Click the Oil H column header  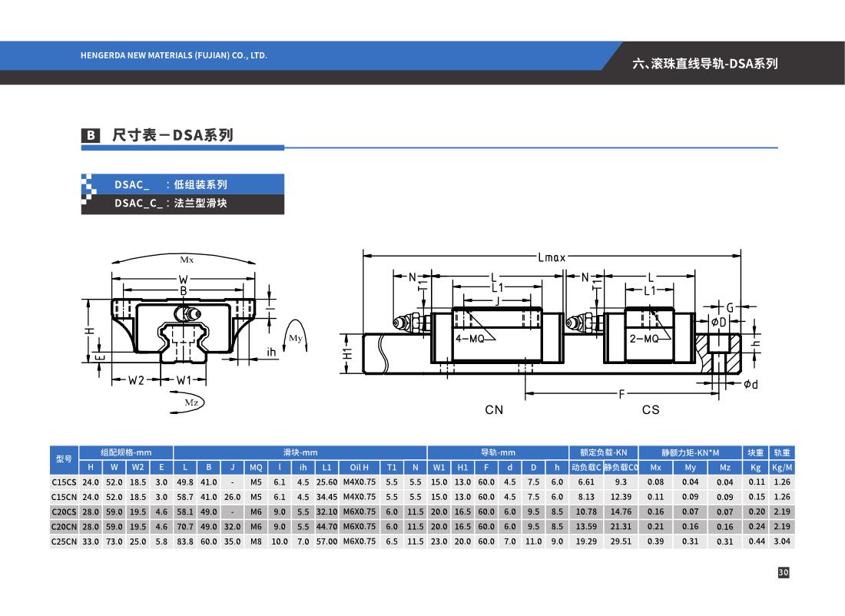[x=360, y=467]
